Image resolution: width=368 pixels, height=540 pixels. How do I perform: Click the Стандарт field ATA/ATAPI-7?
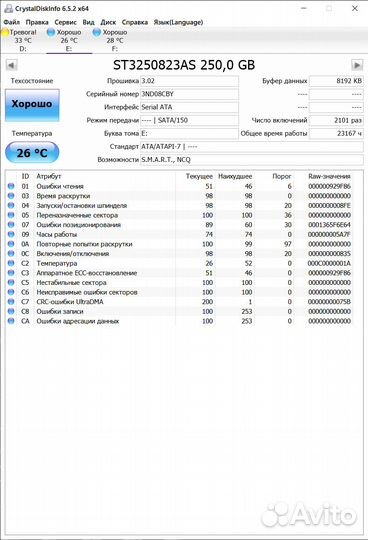pyautogui.click(x=252, y=146)
